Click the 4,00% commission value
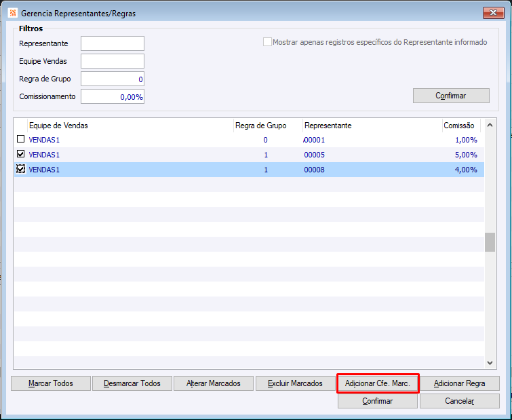 click(x=466, y=170)
